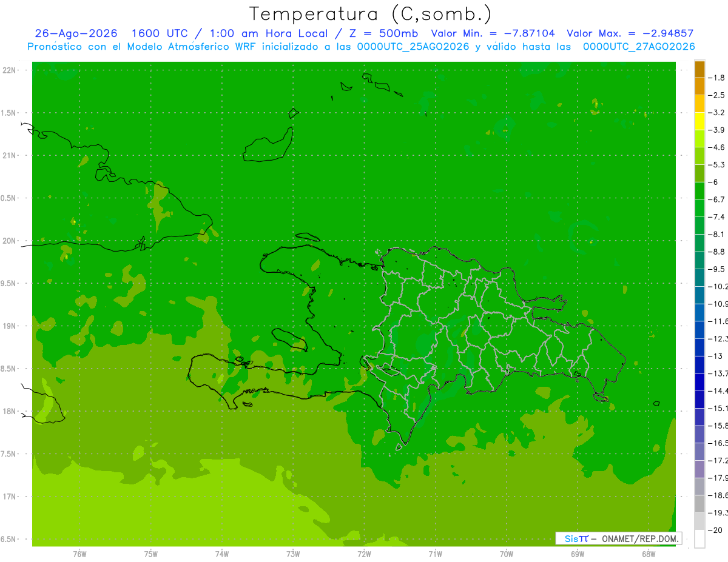Screen dimensions: 728x562
Task: Click the "Valor Max. = -2.94857" readout
Action: [x=630, y=33]
